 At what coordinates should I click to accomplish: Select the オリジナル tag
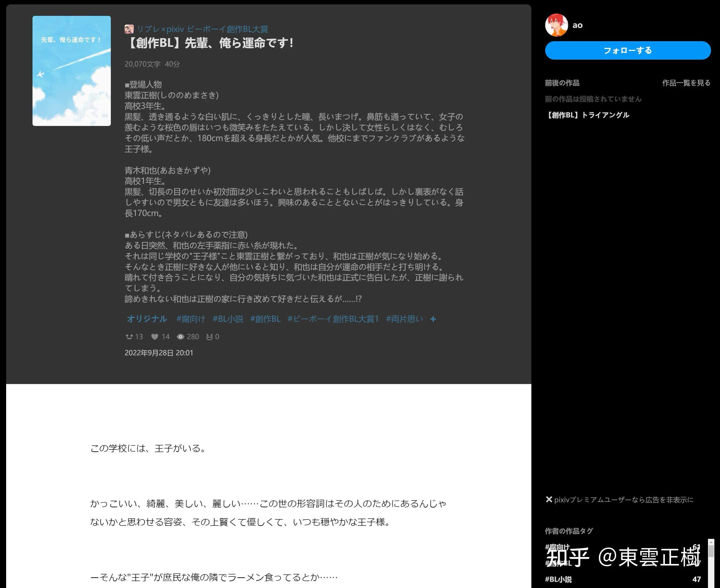[147, 319]
